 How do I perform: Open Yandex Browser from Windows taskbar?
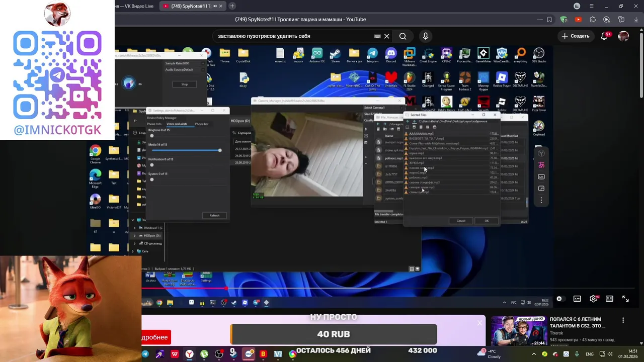(x=189, y=354)
